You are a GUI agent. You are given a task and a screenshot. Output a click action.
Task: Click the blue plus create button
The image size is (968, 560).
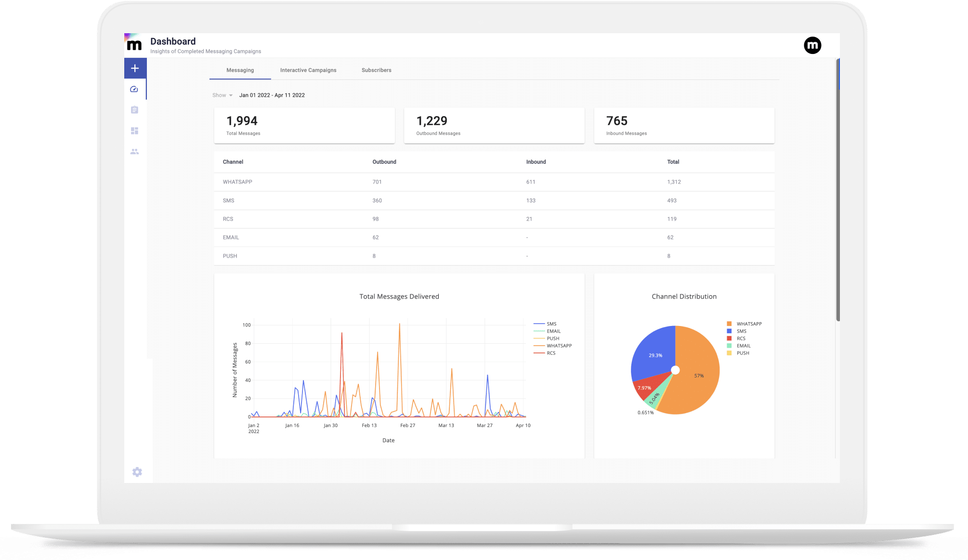(x=135, y=68)
